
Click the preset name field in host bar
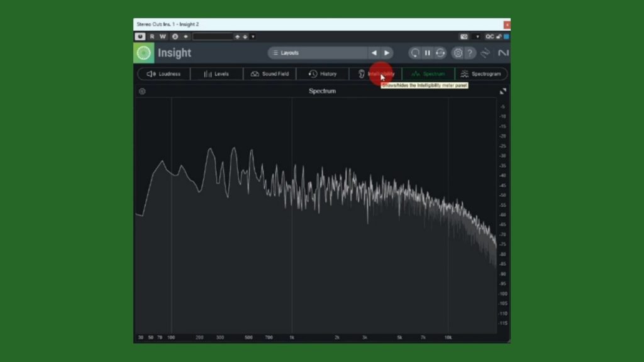[213, 36]
